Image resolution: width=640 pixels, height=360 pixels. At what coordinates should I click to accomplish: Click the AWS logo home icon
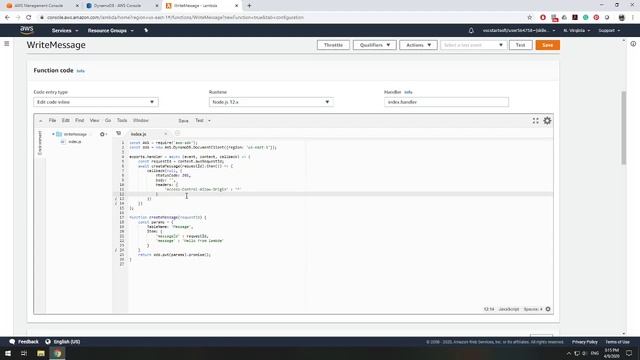[x=27, y=30]
